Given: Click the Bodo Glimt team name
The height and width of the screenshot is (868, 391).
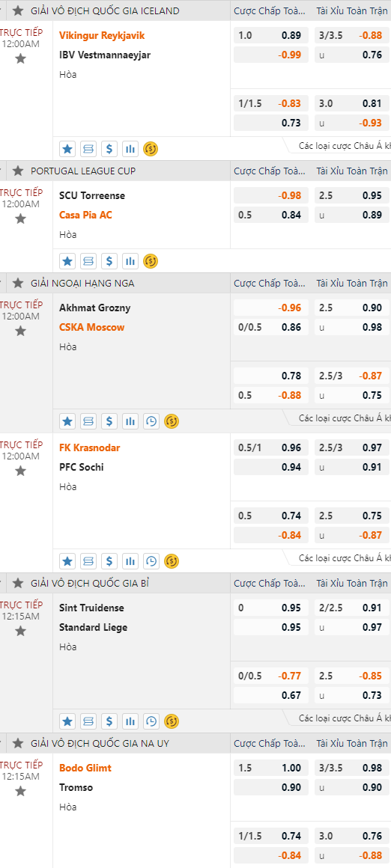Looking at the screenshot, I should pyautogui.click(x=85, y=768).
